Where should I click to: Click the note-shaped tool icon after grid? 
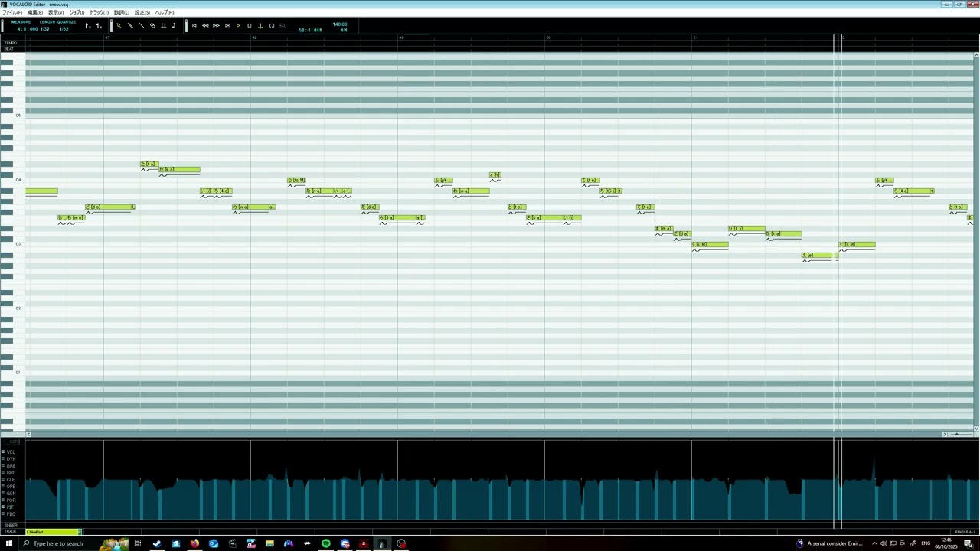(x=174, y=25)
